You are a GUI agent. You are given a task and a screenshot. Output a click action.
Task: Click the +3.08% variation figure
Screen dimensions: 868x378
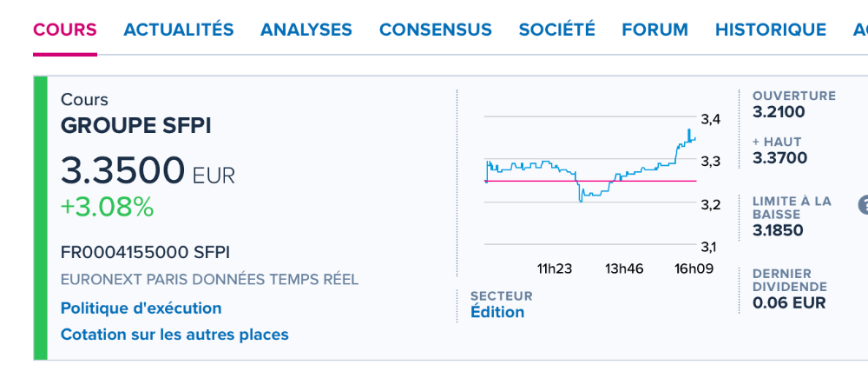pos(107,208)
